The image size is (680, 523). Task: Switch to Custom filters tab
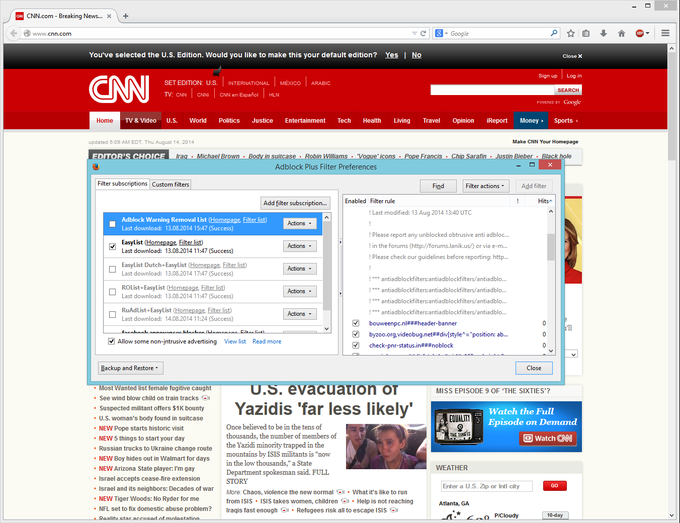pos(170,184)
